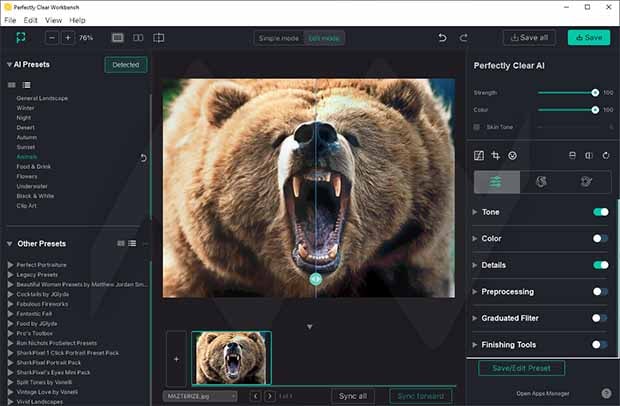Expand the Perfect Portraiture preset folder

(10, 264)
